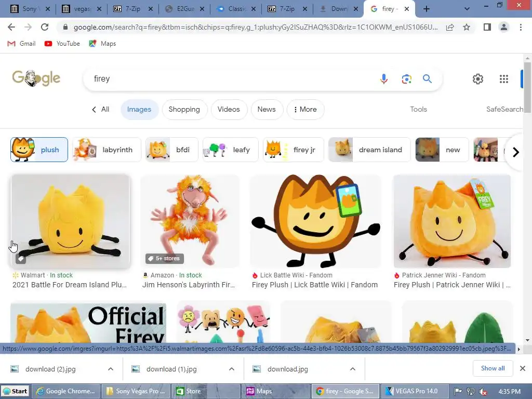Expand options for download (1).jpg
532x399 pixels.
[x=231, y=369]
